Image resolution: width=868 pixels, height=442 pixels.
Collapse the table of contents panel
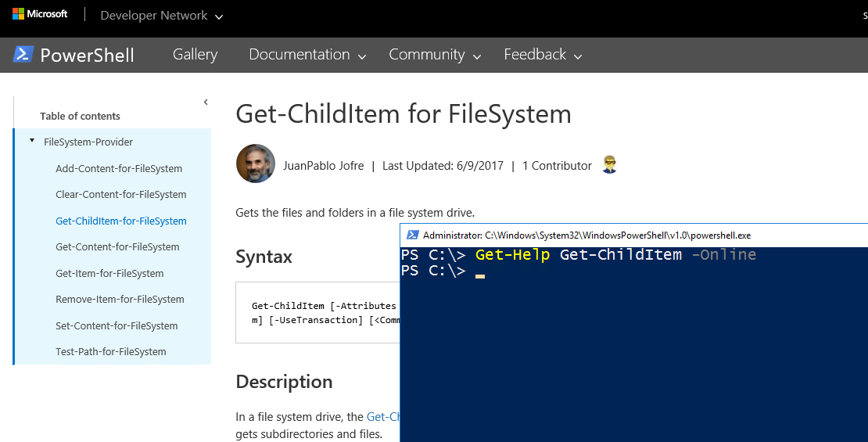point(206,102)
